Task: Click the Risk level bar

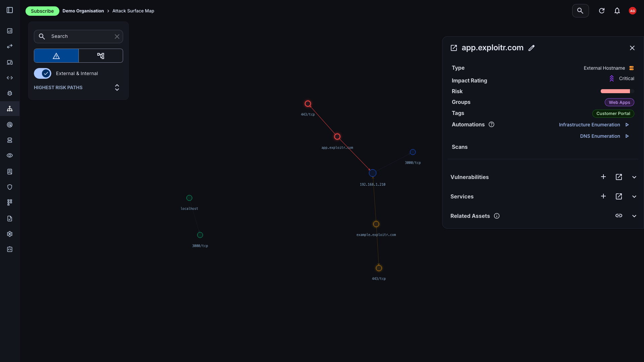Action: click(x=617, y=91)
